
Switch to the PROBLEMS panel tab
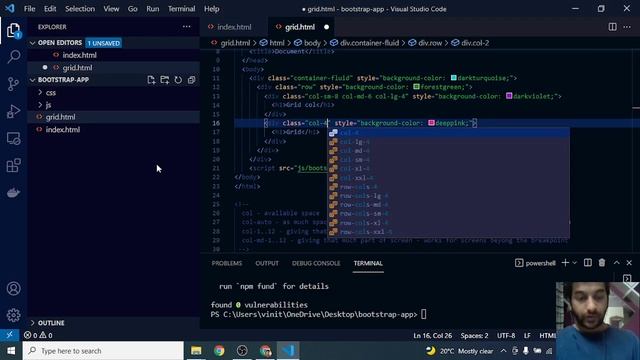[x=227, y=263]
